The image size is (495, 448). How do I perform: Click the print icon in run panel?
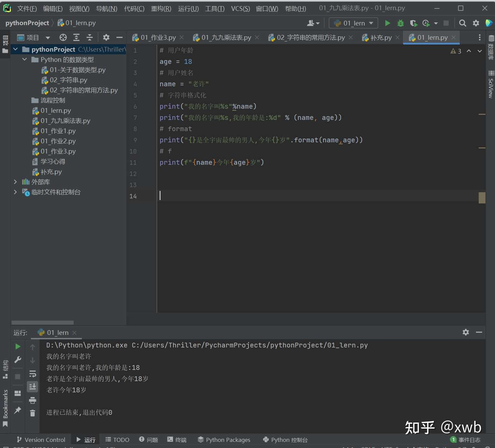33,400
